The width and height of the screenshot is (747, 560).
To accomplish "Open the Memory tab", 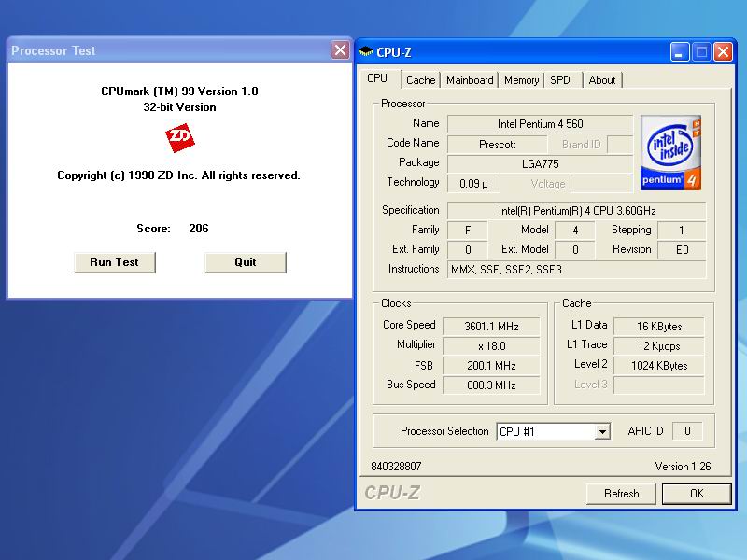I will 521,80.
